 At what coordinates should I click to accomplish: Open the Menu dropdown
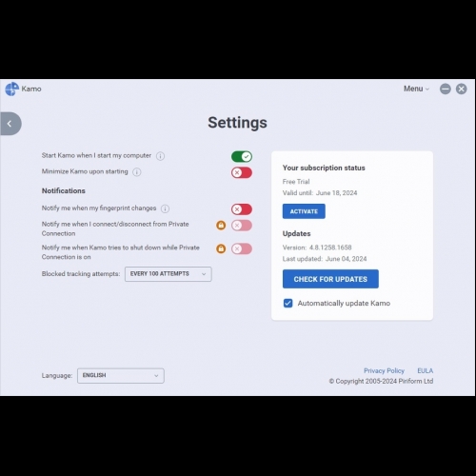(416, 89)
